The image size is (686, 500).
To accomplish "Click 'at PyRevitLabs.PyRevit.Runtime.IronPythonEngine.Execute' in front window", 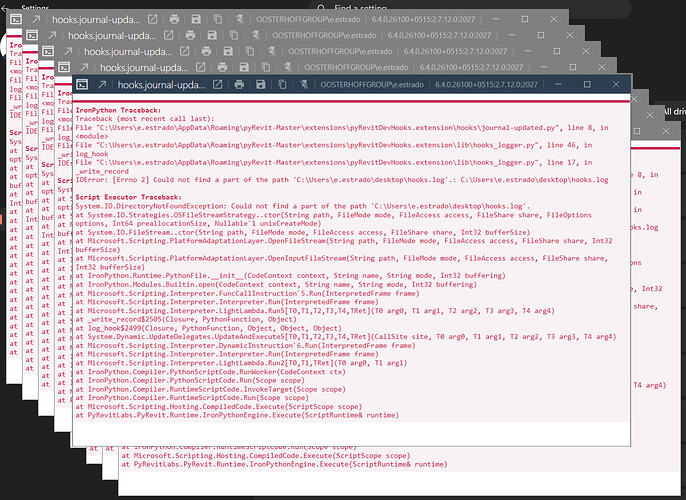I will (x=237, y=415).
